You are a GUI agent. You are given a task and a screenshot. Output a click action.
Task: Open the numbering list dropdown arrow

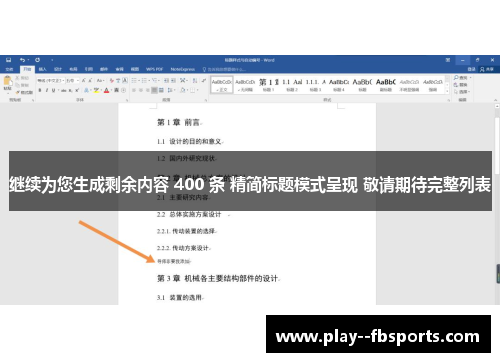point(148,81)
